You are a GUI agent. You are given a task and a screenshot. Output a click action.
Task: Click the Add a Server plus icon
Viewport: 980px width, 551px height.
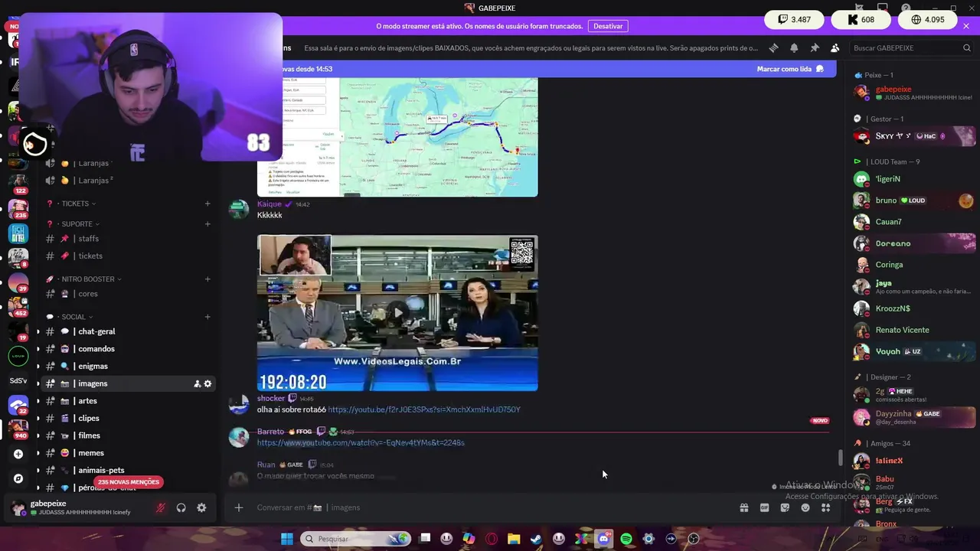tap(18, 454)
